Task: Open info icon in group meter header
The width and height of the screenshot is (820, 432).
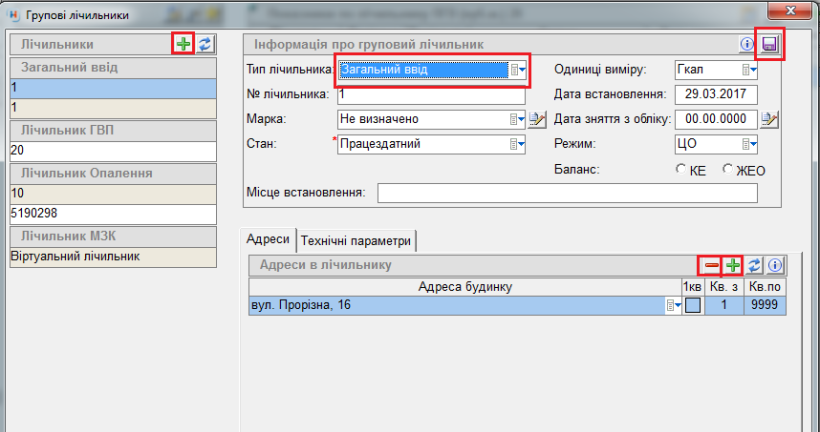Action: [746, 45]
